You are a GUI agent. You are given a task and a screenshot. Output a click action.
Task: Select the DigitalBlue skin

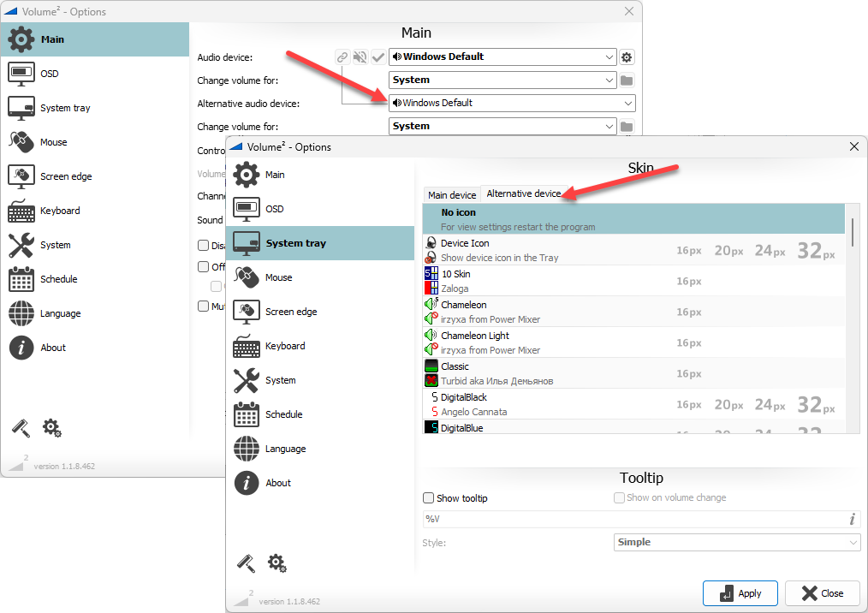(633, 427)
